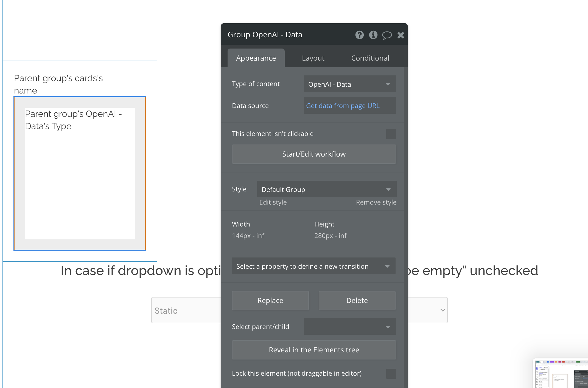Click the Replace button
This screenshot has height=388, width=588.
(270, 301)
